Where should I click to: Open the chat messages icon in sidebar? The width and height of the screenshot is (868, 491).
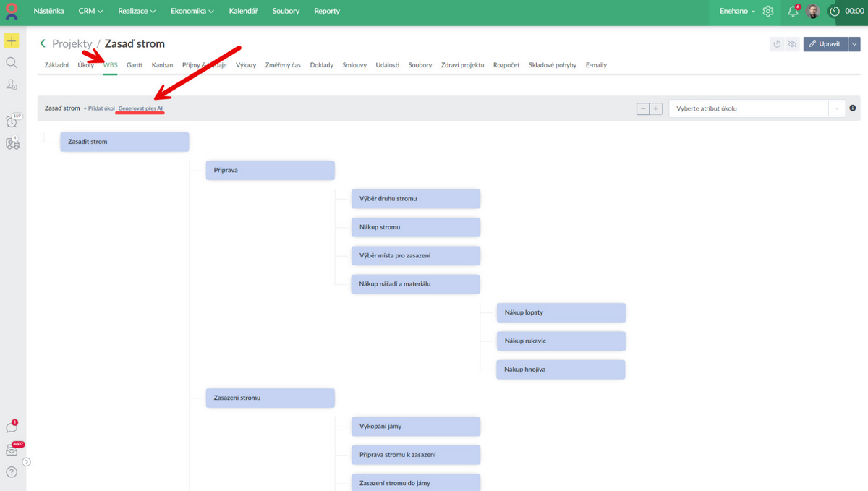(12, 428)
